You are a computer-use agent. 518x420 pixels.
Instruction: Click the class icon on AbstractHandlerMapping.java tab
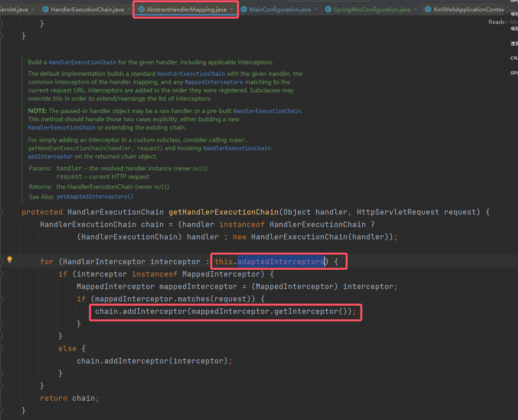(141, 10)
